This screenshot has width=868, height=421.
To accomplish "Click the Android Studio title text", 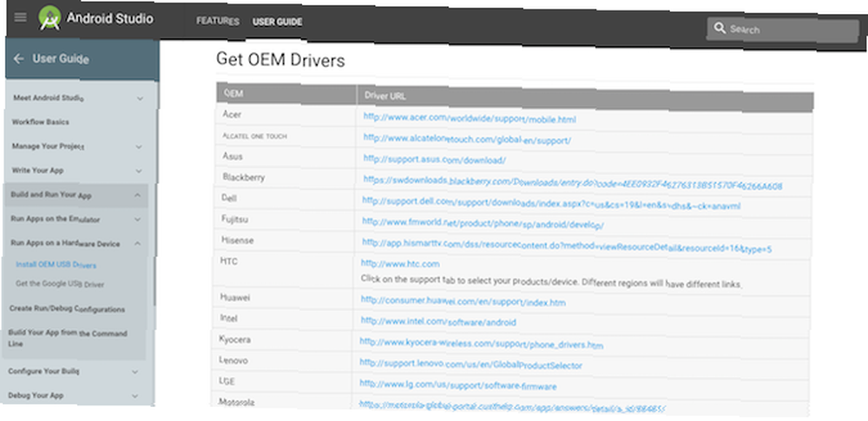I will pyautogui.click(x=109, y=18).
